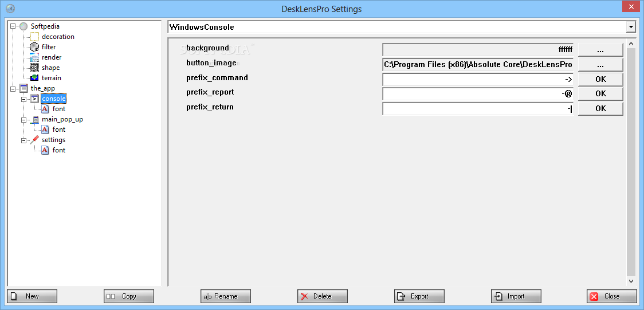Click the button_image path field
The height and width of the screenshot is (310, 644).
tap(478, 64)
